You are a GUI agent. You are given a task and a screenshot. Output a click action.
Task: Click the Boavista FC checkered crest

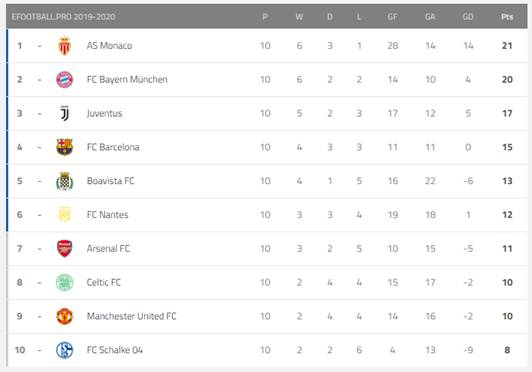pos(64,181)
